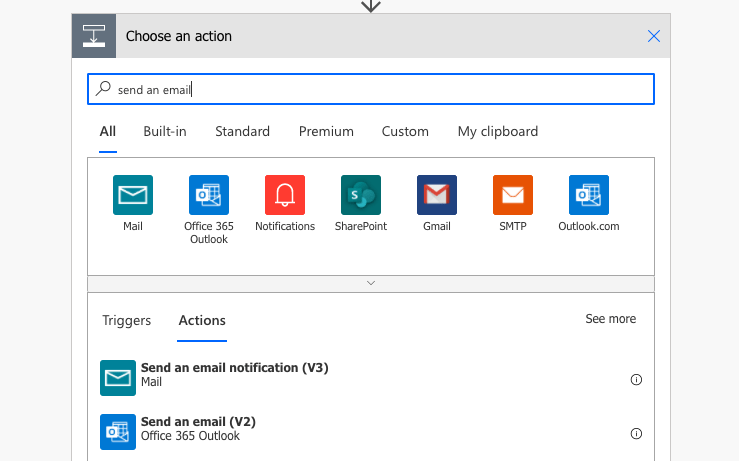This screenshot has width=739, height=461.
Task: Pick the Notifications connector icon
Action: (285, 195)
